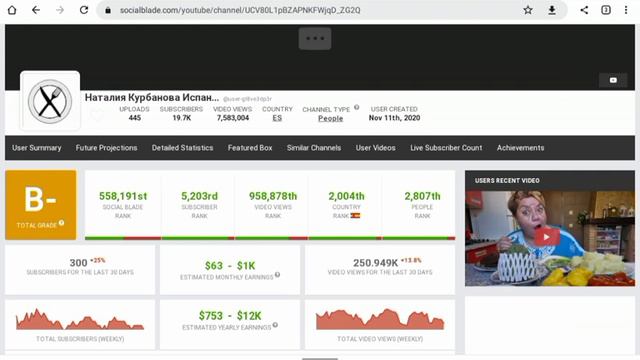Open the Achievements tab
This screenshot has width=640, height=360.
point(520,148)
